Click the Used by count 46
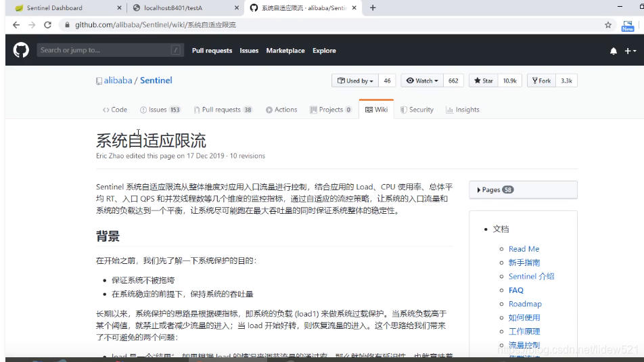Viewport: 644px width, 362px height. click(x=387, y=81)
